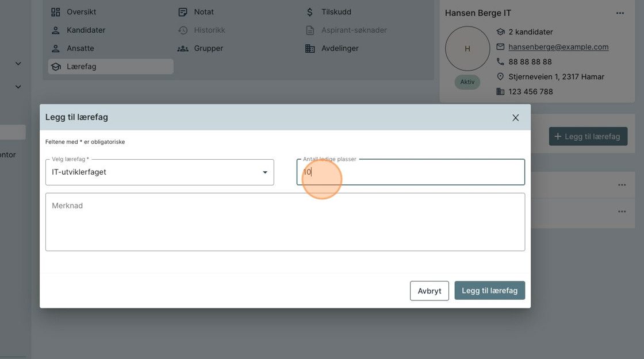Open second lærefag row options menu

(x=622, y=212)
